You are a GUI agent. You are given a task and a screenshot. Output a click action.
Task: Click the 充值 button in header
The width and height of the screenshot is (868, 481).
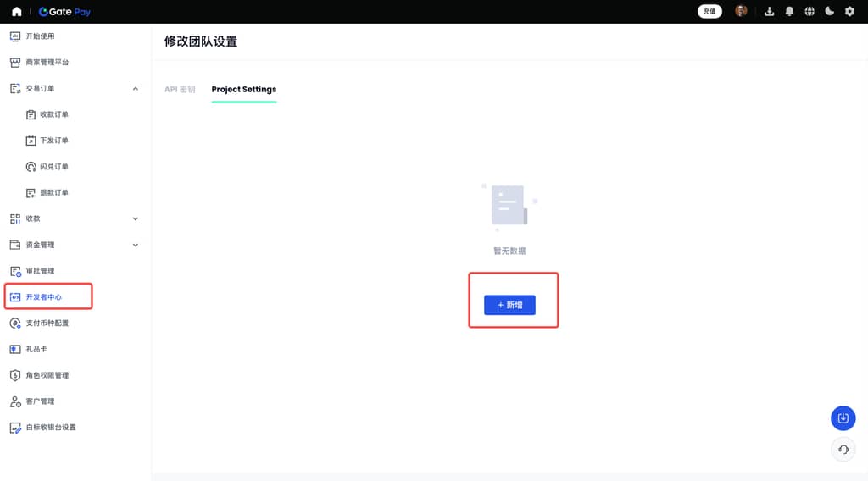click(x=709, y=12)
